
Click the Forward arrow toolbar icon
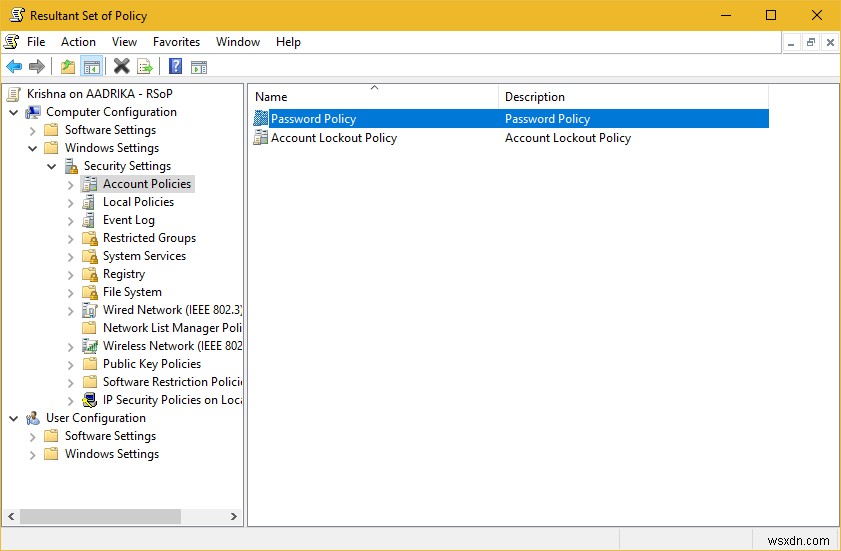36,67
